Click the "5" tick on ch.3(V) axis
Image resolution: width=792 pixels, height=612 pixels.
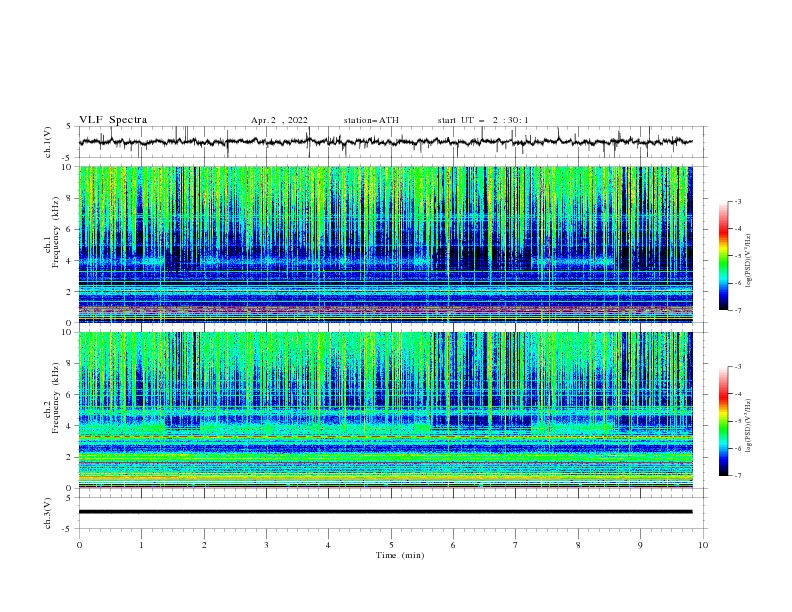pyautogui.click(x=69, y=498)
